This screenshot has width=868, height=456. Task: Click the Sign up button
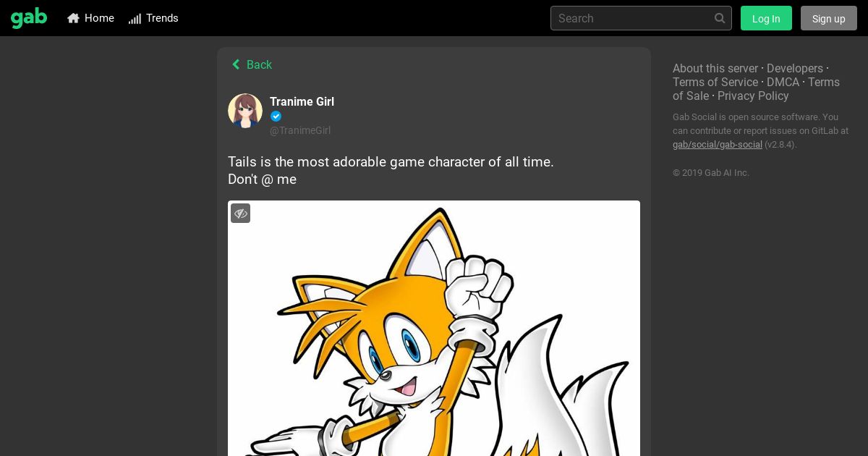[829, 18]
